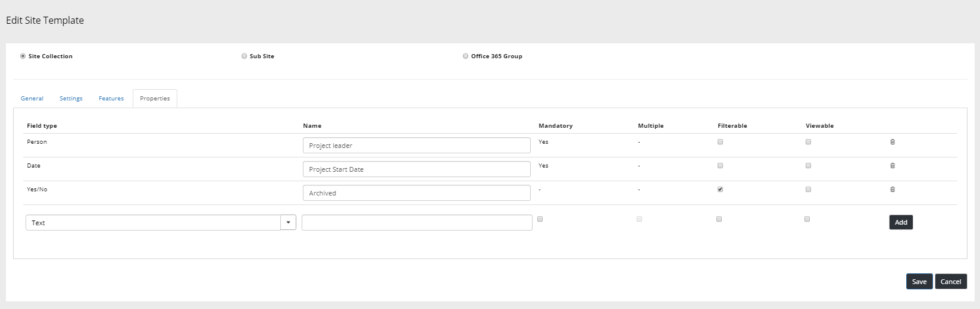This screenshot has width=980, height=309.
Task: Uncheck Filterable for the Archived row
Action: [720, 190]
